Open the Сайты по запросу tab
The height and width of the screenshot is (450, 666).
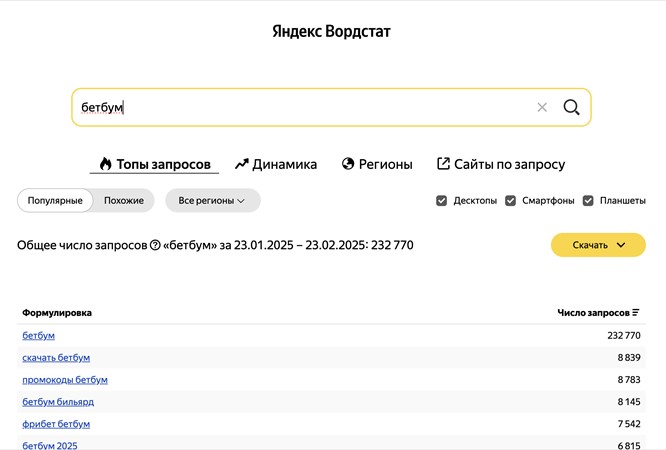tap(501, 164)
